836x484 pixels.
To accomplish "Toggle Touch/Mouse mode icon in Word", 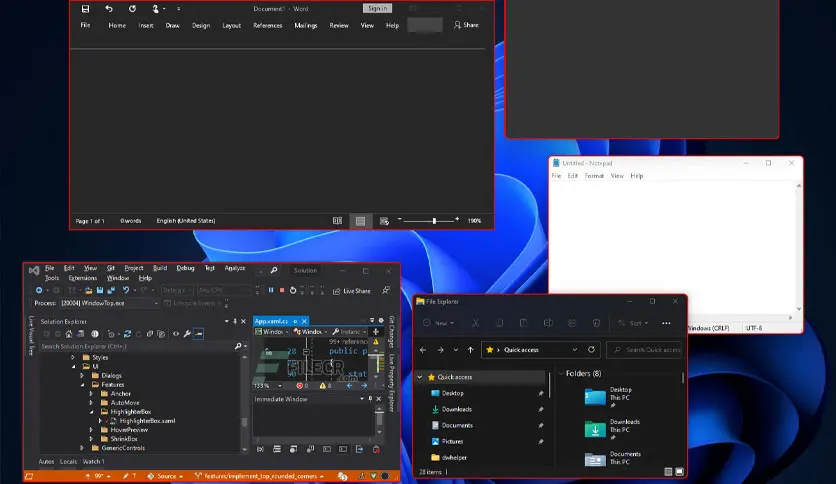I will (155, 9).
